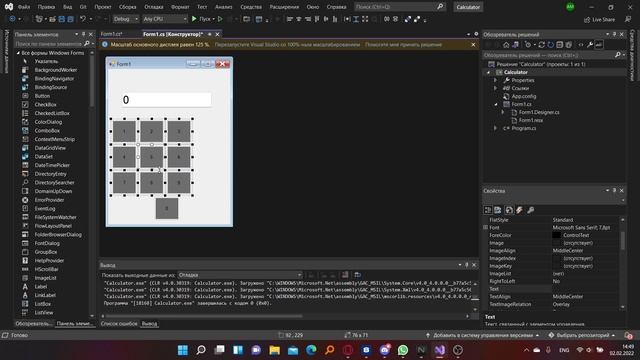This screenshot has width=640, height=360.
Task: Open the Debug configuration dropdown
Action: [x=125, y=19]
